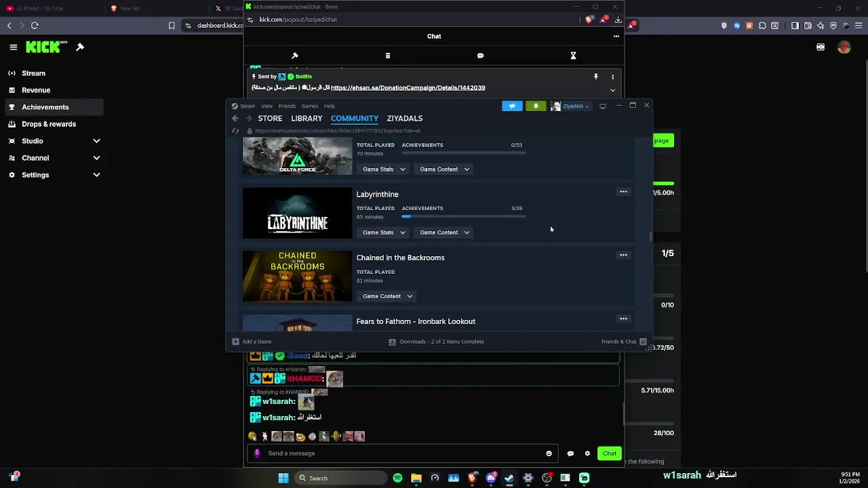Open the Games menu in Steam
Viewport: 868px width, 488px height.
pos(310,106)
